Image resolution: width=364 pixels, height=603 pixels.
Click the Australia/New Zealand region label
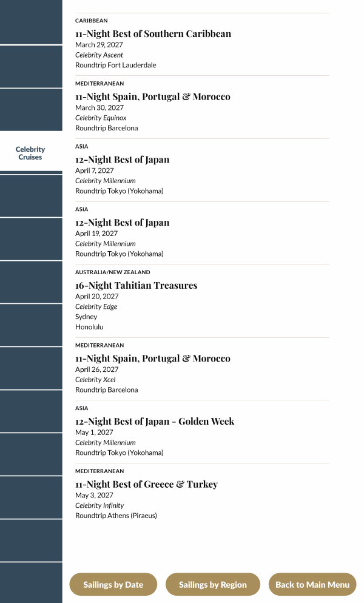pos(113,272)
